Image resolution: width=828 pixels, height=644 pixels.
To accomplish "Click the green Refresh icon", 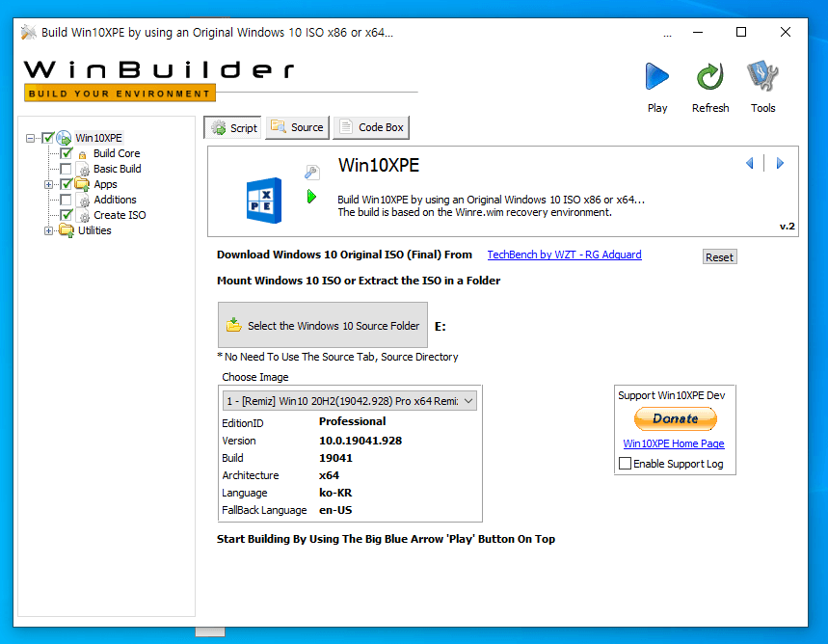I will (x=709, y=76).
